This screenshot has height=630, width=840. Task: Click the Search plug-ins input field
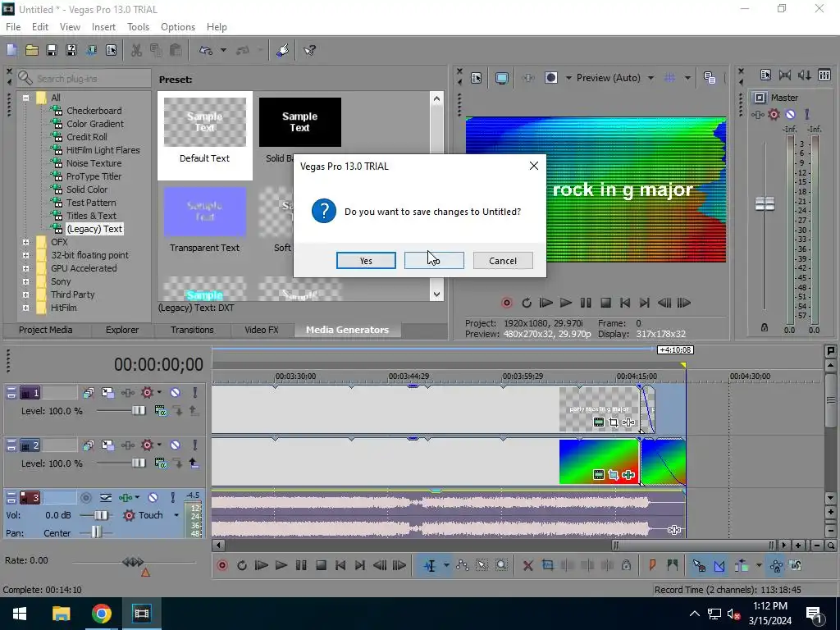83,79
